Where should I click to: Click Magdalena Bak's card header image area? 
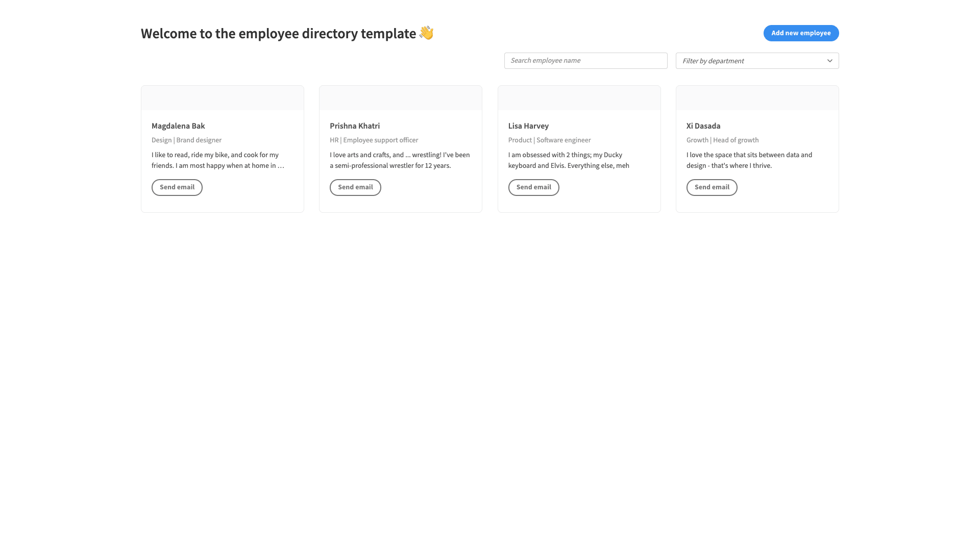[x=223, y=98]
